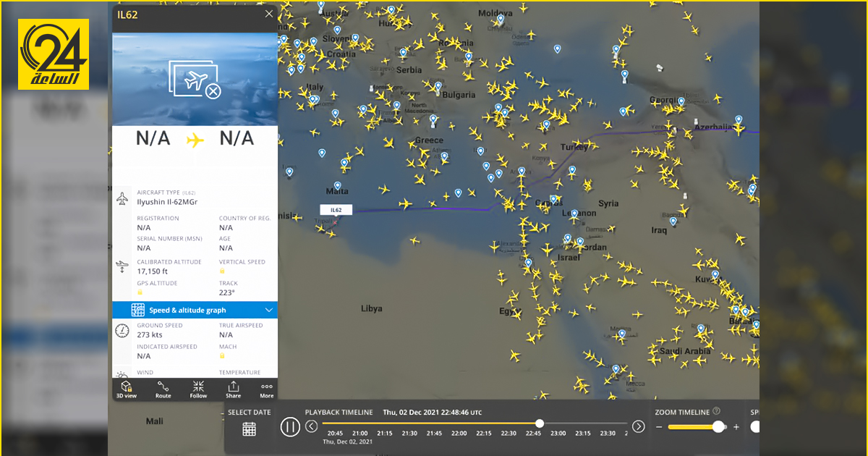Click the 23:00 mark on the timeline
Screen dimensions: 868x456
point(558,434)
